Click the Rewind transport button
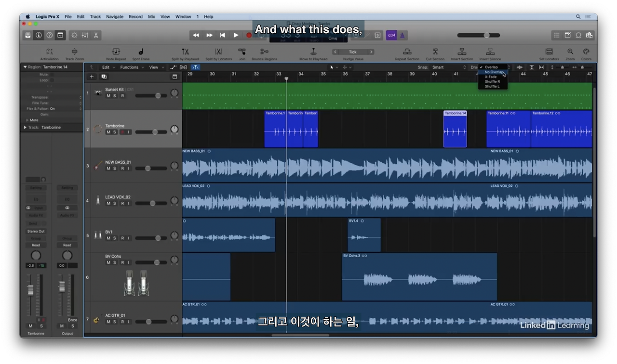Viewport: 617px width, 364px height. click(196, 35)
